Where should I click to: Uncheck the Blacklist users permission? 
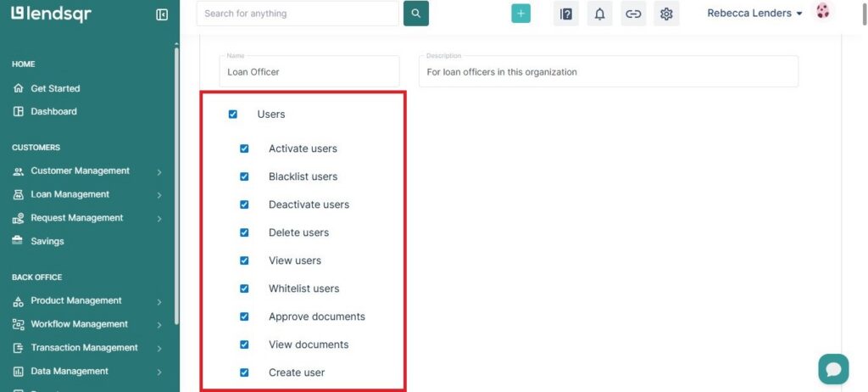point(244,176)
